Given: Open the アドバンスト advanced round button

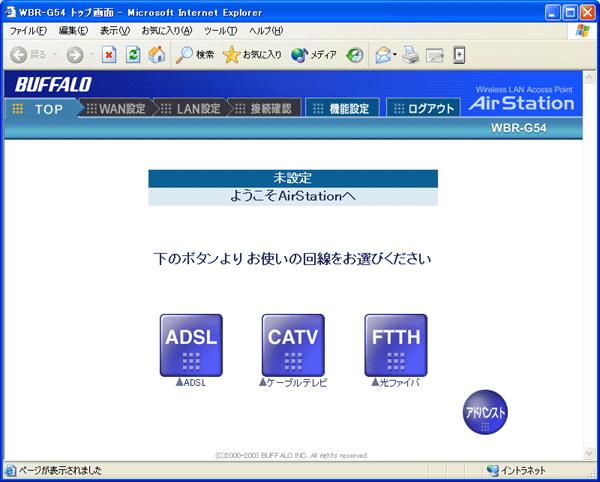Looking at the screenshot, I should [x=485, y=412].
